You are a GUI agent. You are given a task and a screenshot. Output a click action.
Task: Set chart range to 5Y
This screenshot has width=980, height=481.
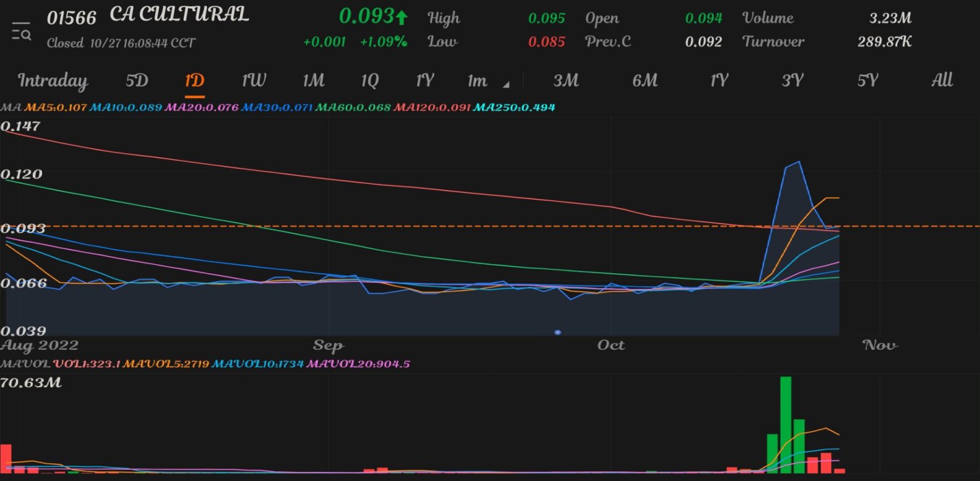(x=868, y=80)
